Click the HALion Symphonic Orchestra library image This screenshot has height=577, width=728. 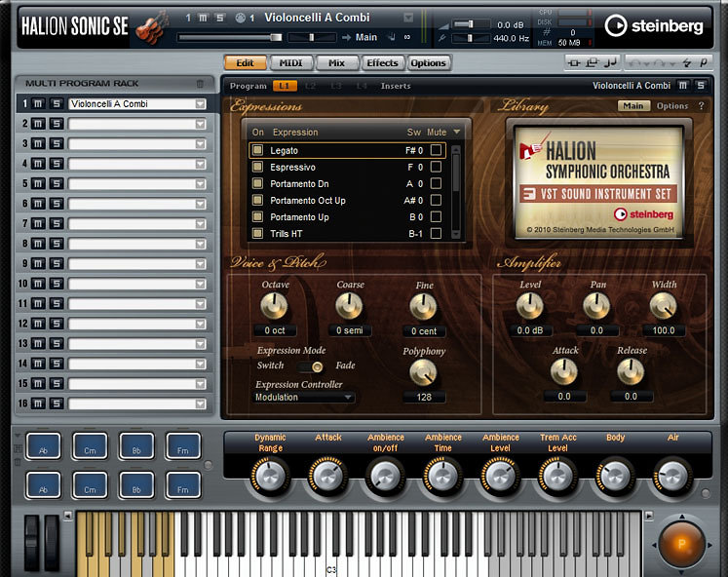[x=599, y=182]
